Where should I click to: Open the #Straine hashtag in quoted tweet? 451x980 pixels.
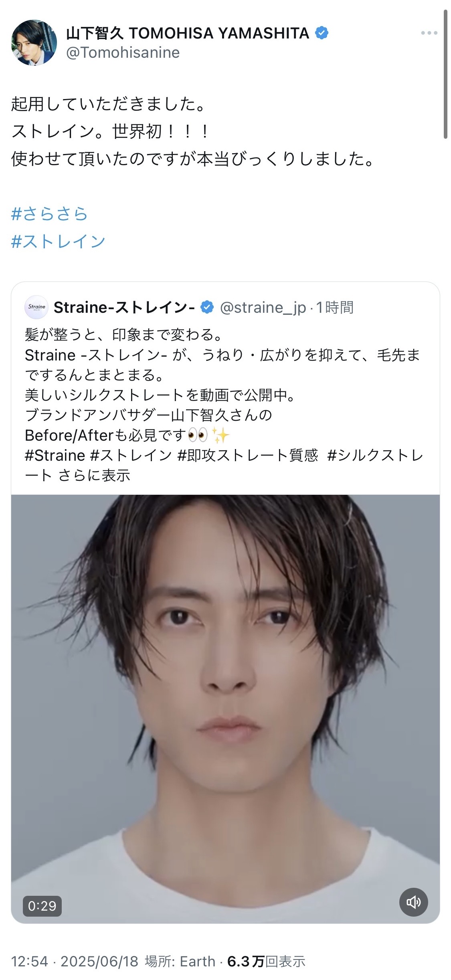55,455
